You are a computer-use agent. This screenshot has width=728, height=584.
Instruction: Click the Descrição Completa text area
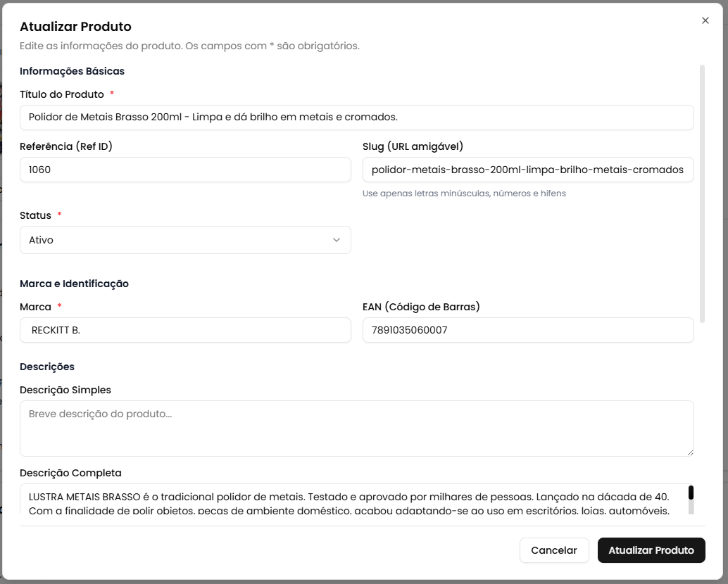[x=352, y=499]
